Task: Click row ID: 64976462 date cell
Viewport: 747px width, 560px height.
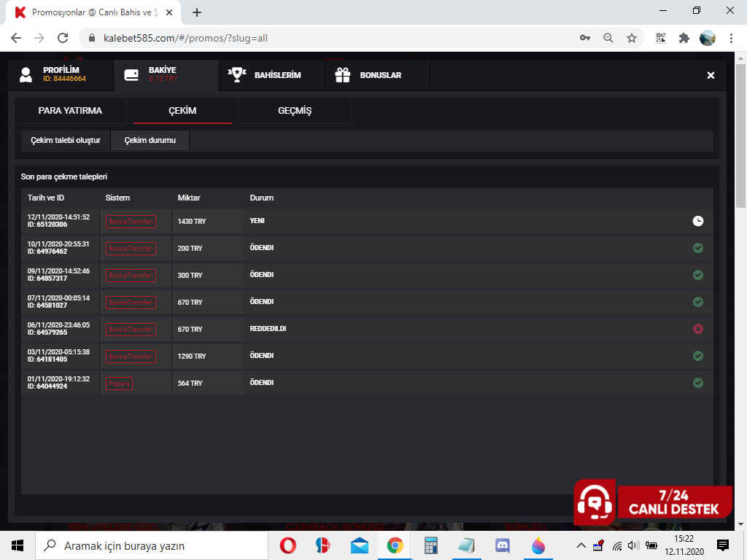Action: point(60,248)
